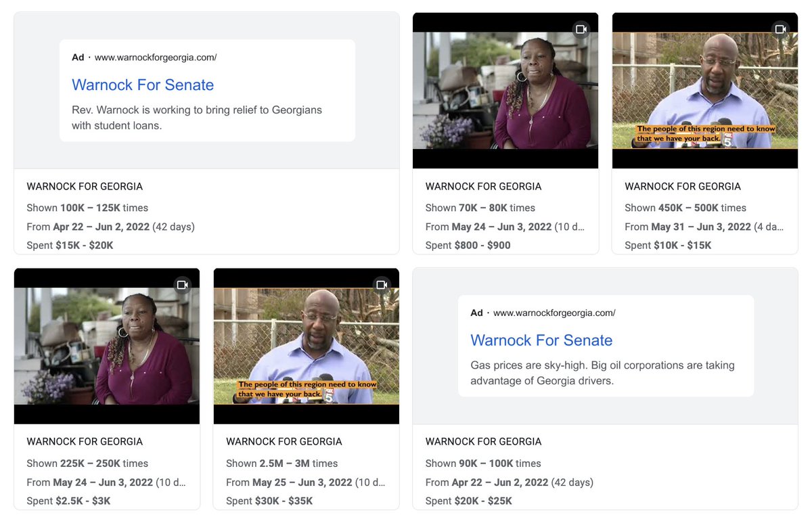Open video thumbnail of ad that spent $30K - $35K

pos(307,346)
